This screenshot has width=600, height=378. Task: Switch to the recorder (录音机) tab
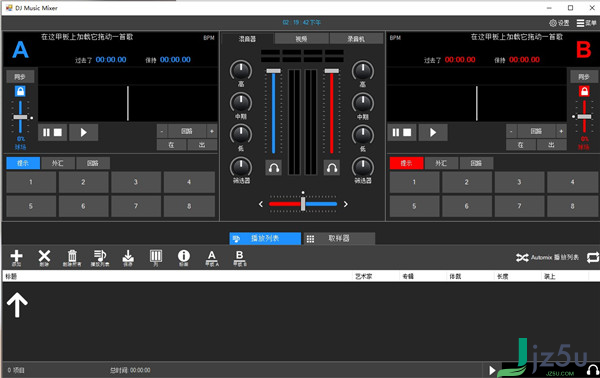point(356,39)
